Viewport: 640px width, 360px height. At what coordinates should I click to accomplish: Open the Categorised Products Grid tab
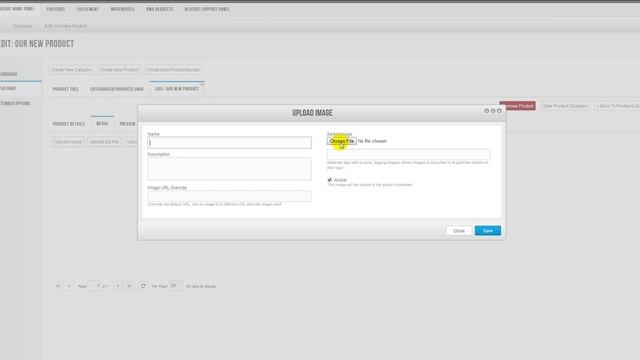(117, 89)
